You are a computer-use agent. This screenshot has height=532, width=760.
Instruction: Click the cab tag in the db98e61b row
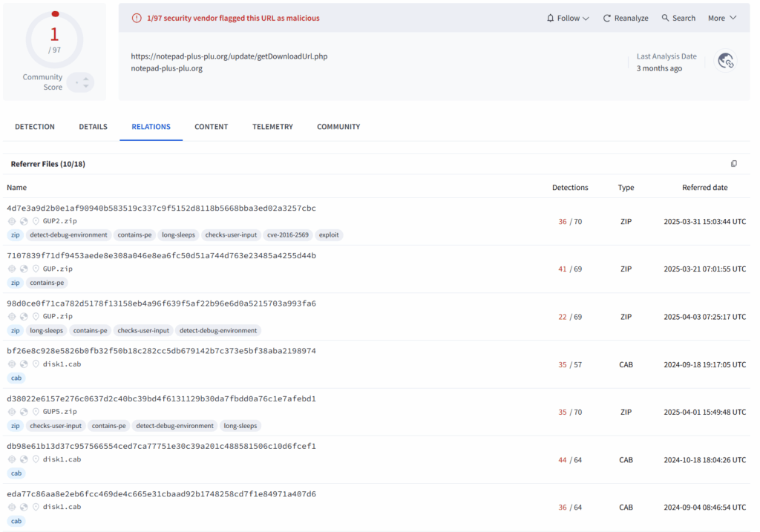[16, 473]
